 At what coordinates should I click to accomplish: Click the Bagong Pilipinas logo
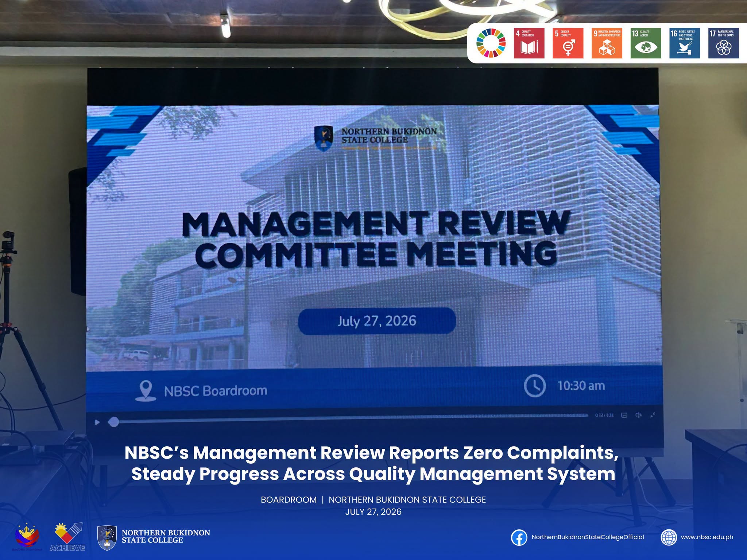[x=28, y=537]
